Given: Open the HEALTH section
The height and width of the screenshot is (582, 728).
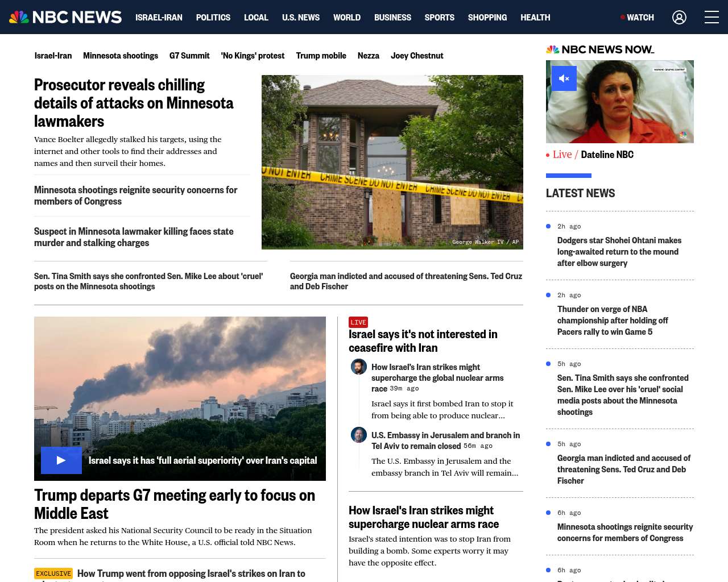Looking at the screenshot, I should [535, 18].
